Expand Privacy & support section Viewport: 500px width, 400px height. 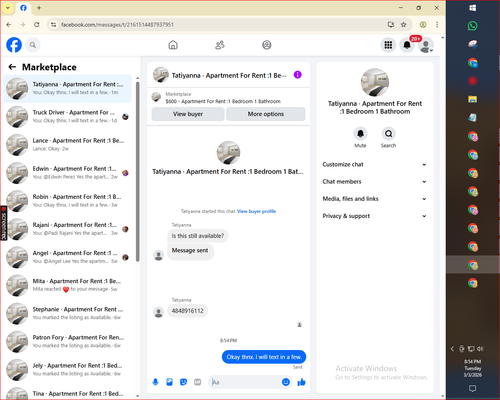[x=374, y=216]
